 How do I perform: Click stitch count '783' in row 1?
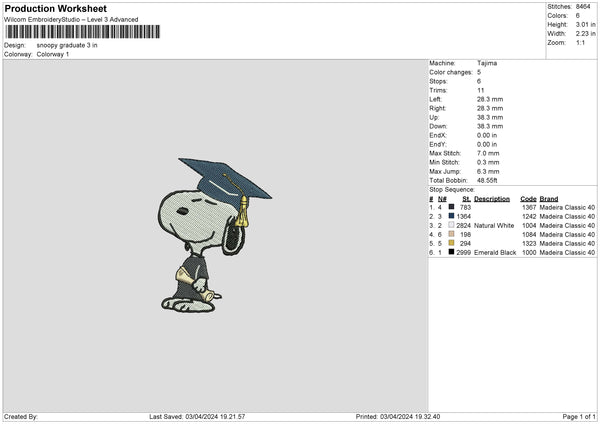pos(465,207)
